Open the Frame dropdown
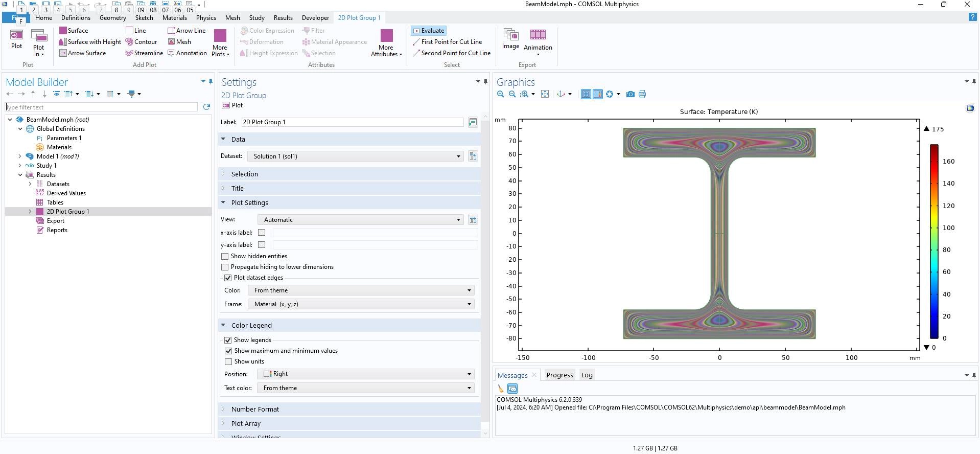Screen dimensions: 980x454 coord(361,304)
